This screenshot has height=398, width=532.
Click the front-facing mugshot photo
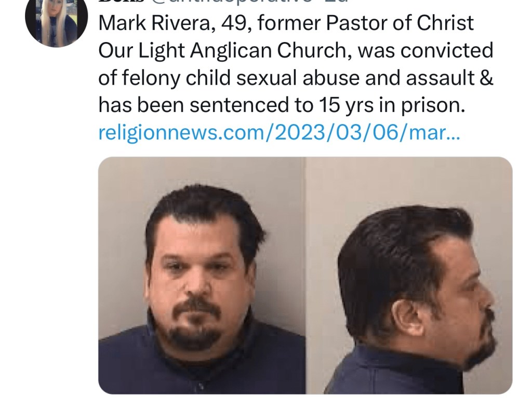(x=202, y=275)
